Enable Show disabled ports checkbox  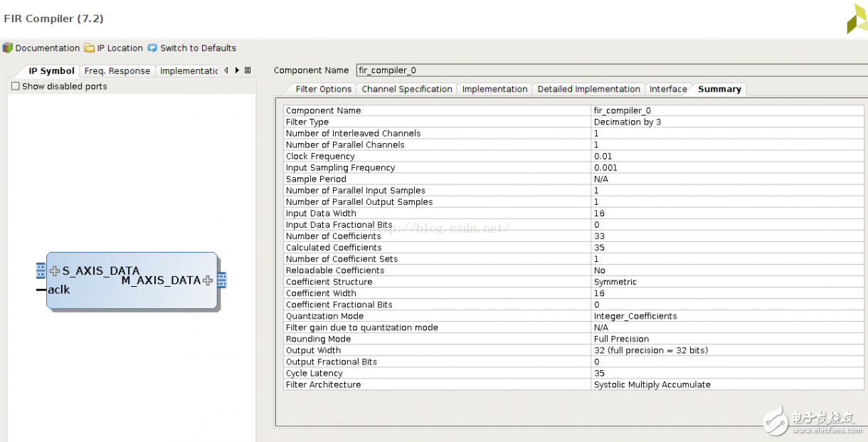click(x=16, y=86)
